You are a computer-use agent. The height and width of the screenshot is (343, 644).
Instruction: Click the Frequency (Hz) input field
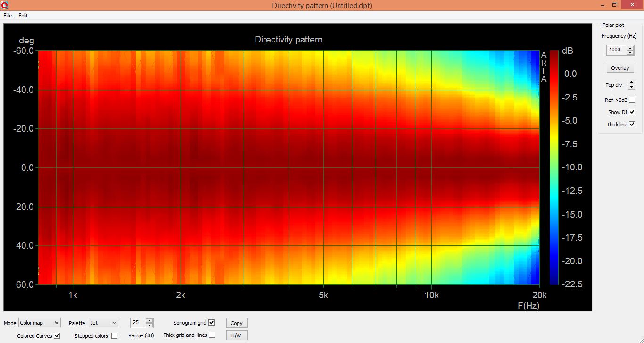pyautogui.click(x=616, y=50)
